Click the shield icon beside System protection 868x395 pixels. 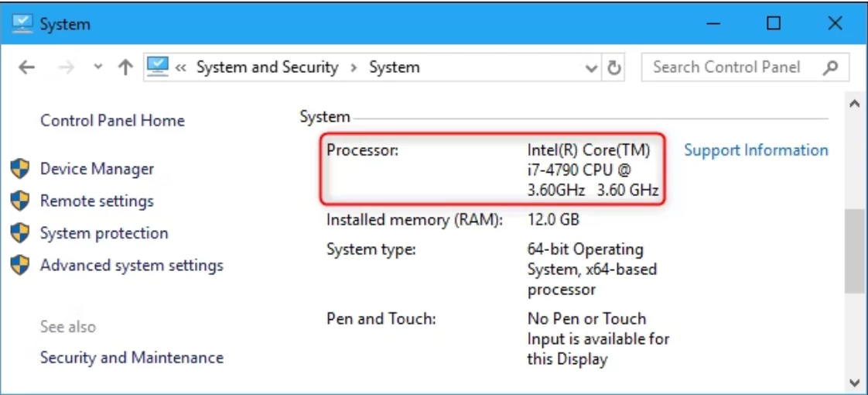click(19, 233)
